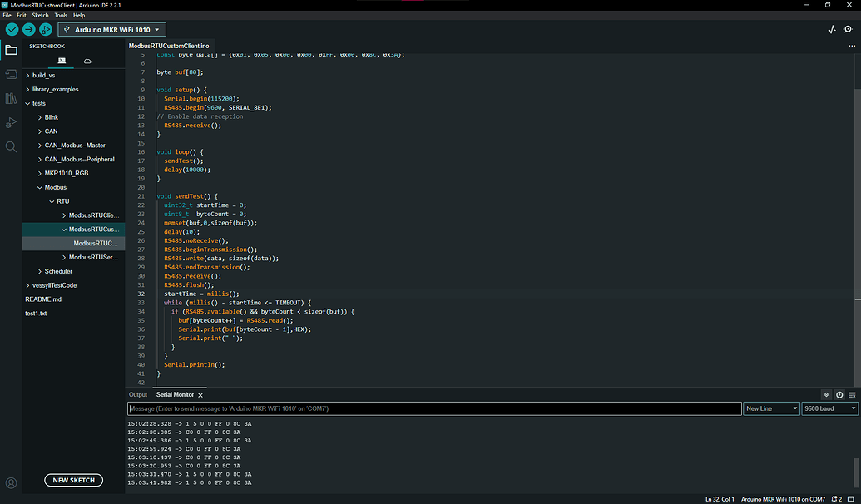Clear the serial monitor output
The width and height of the screenshot is (861, 504).
852,394
